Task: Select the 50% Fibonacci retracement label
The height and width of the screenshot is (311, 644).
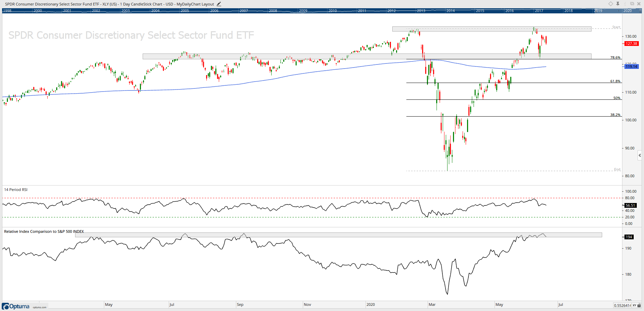Action: pos(617,98)
